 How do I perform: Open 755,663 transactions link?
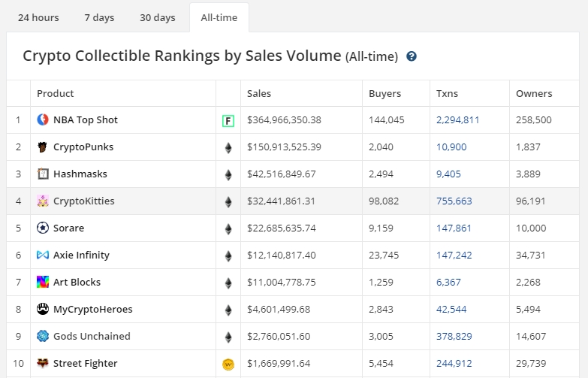pos(454,201)
